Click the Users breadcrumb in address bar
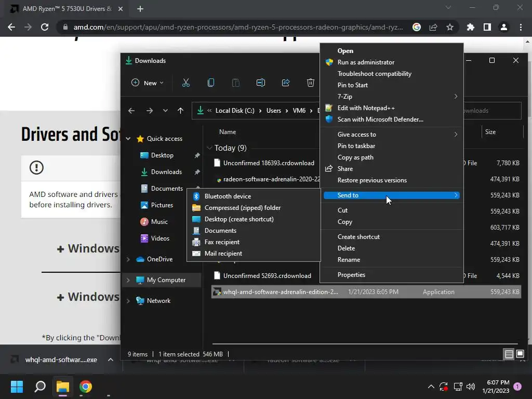Image resolution: width=532 pixels, height=399 pixels. coord(273,111)
